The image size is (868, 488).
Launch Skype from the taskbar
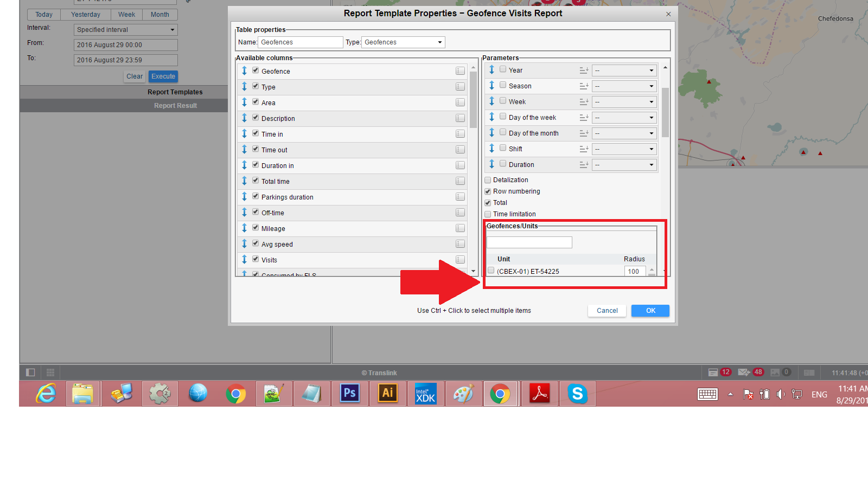tap(578, 393)
